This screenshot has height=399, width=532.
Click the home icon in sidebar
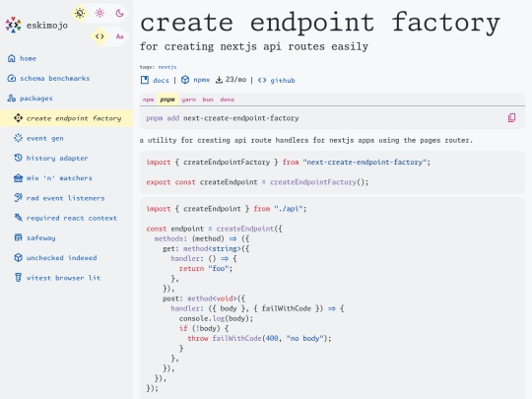[x=12, y=58]
